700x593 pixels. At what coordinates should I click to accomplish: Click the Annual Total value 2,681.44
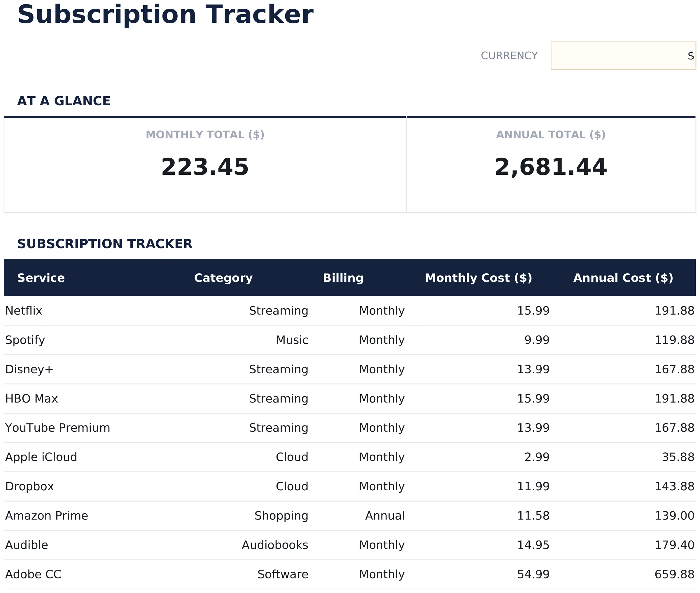pos(551,167)
